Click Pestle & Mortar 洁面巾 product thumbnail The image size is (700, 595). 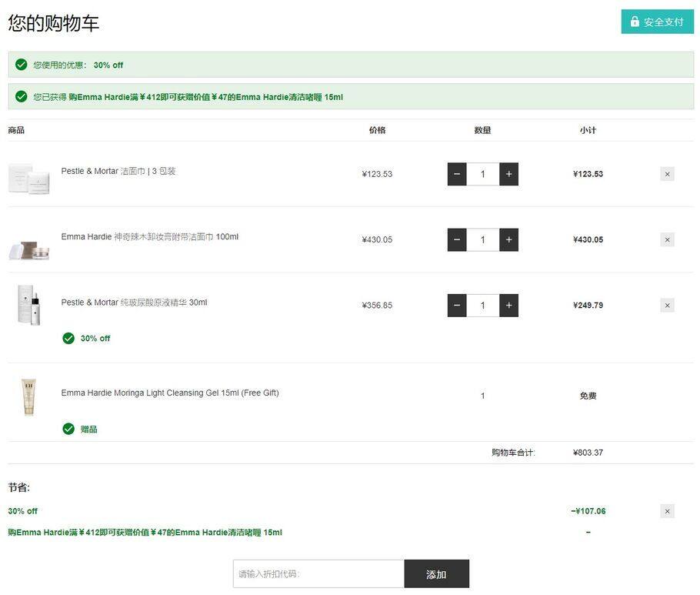point(29,179)
